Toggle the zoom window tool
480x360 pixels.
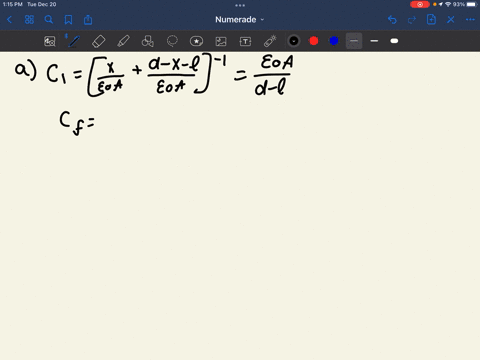coord(50,41)
